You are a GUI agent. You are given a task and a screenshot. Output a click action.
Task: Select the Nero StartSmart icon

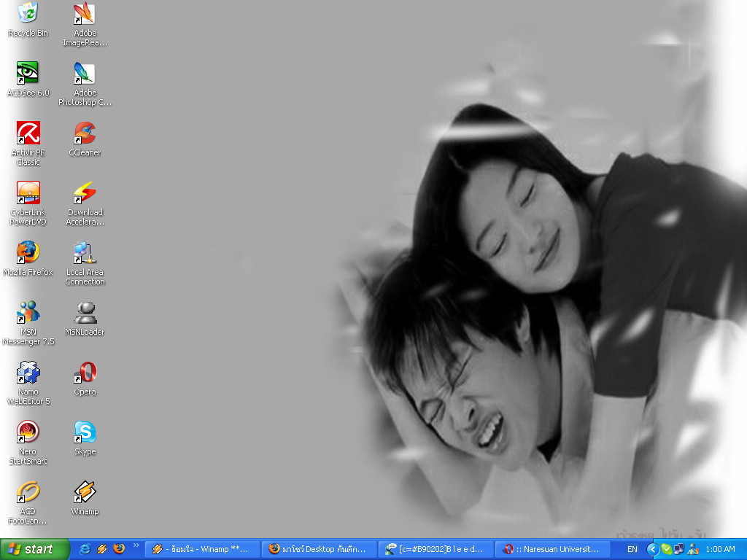(28, 443)
